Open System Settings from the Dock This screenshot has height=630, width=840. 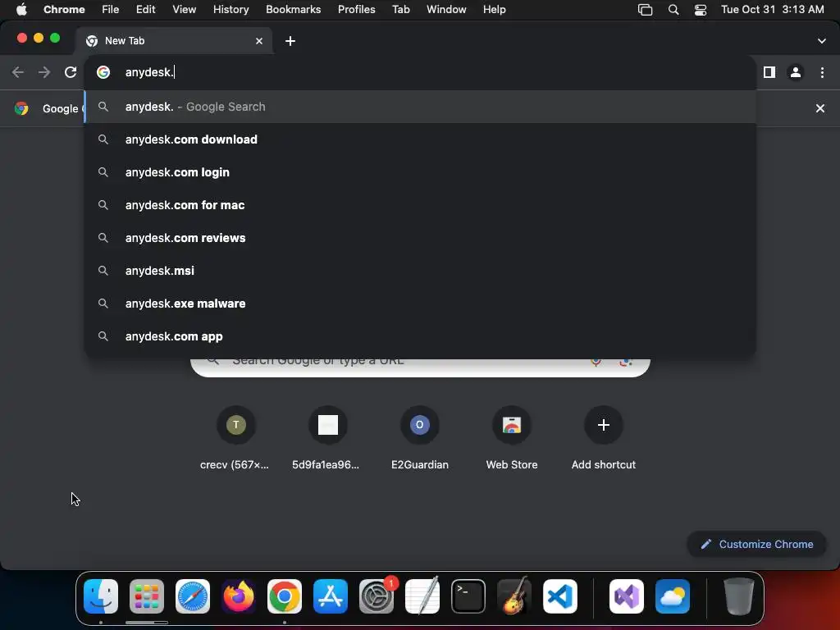point(377,596)
